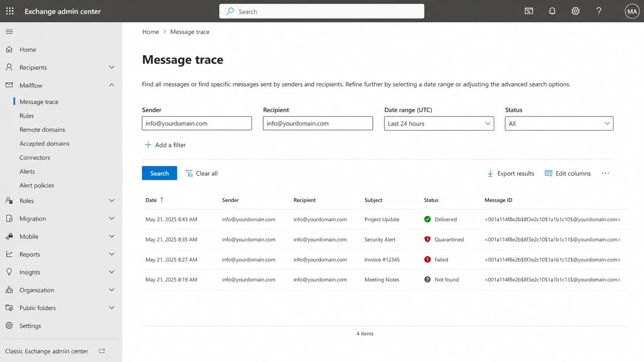Open the app launcher waffle icon
644x362 pixels.
coord(10,11)
